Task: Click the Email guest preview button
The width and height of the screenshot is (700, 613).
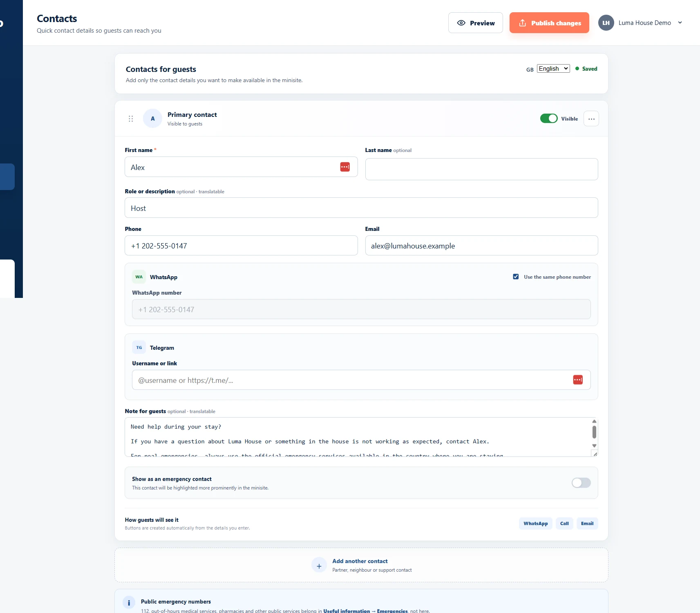Action: point(587,524)
